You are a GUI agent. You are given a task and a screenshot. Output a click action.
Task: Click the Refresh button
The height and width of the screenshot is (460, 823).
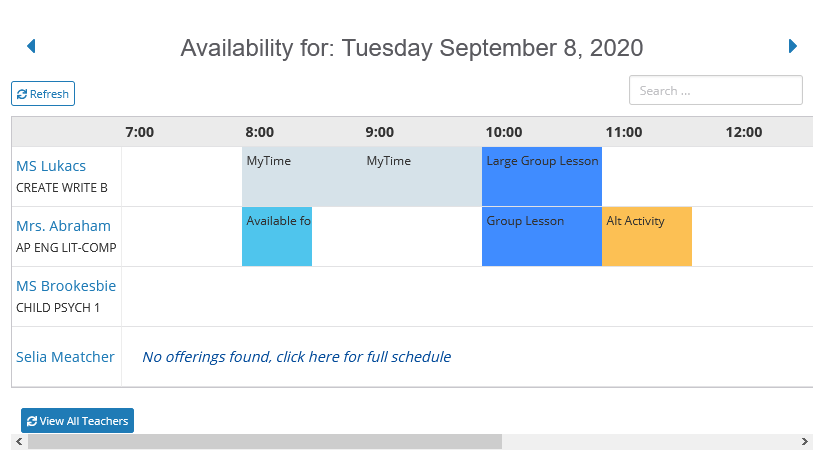[x=43, y=94]
